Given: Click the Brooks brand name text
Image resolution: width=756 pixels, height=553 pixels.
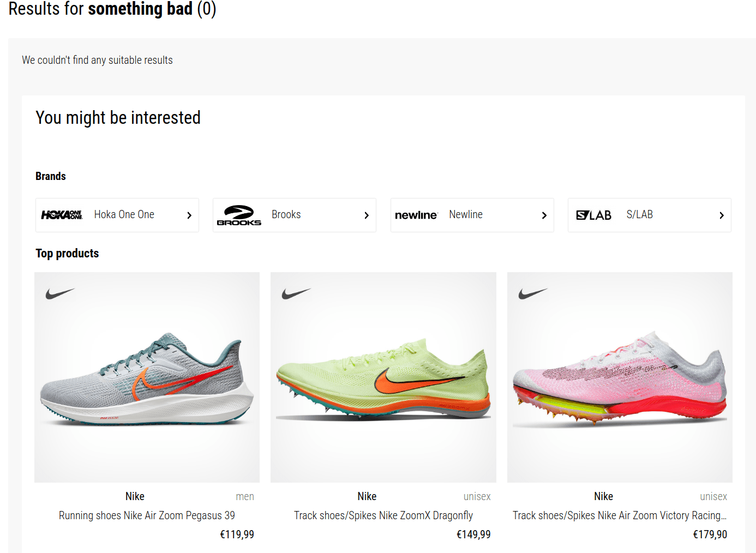Looking at the screenshot, I should [286, 215].
